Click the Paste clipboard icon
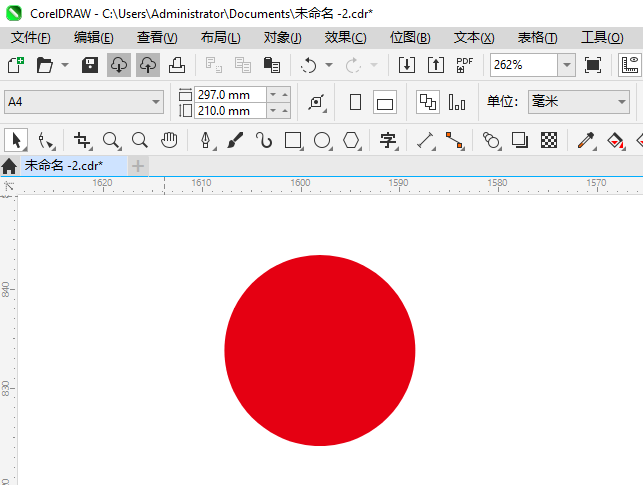Screen dimensions: 643x485 (x=271, y=65)
